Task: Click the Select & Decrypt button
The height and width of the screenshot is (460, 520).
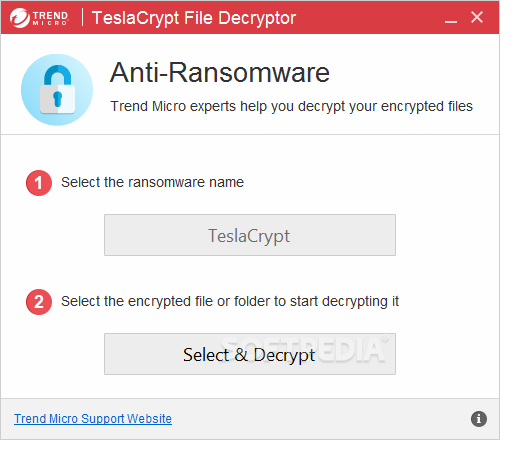Action: (250, 354)
